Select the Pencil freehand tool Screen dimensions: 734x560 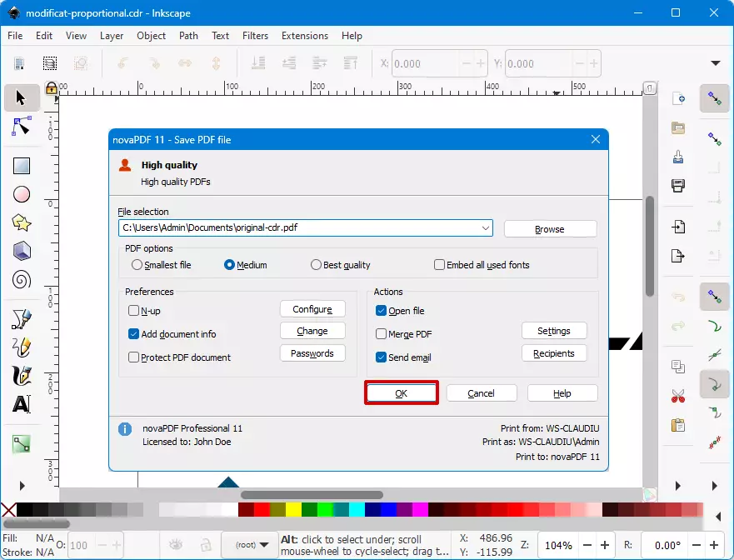22,347
